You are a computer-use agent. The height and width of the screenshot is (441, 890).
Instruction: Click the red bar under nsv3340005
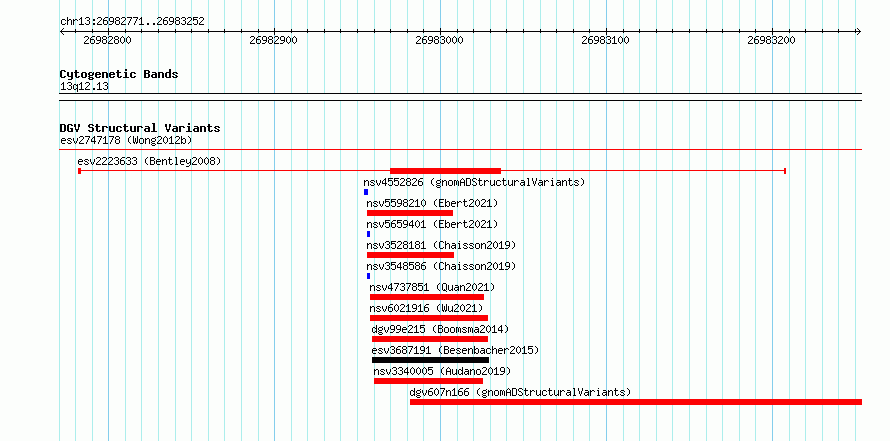(429, 381)
